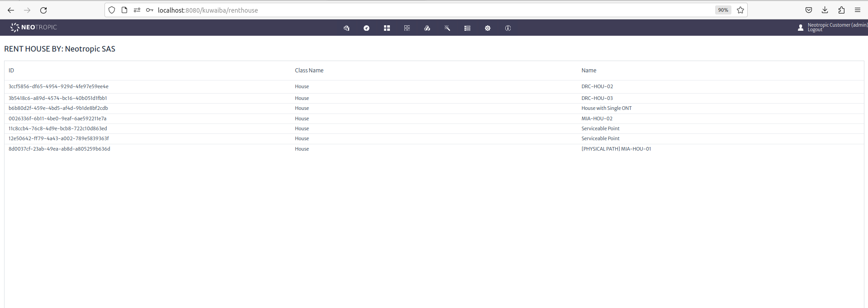This screenshot has width=868, height=308.
Task: Click the 90% zoom level indicator
Action: pos(723,10)
